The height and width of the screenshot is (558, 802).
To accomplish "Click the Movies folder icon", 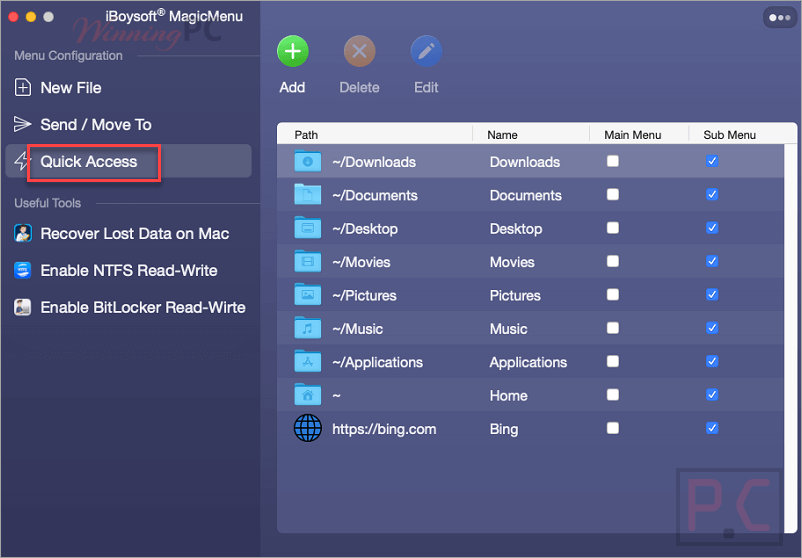I will pyautogui.click(x=307, y=261).
